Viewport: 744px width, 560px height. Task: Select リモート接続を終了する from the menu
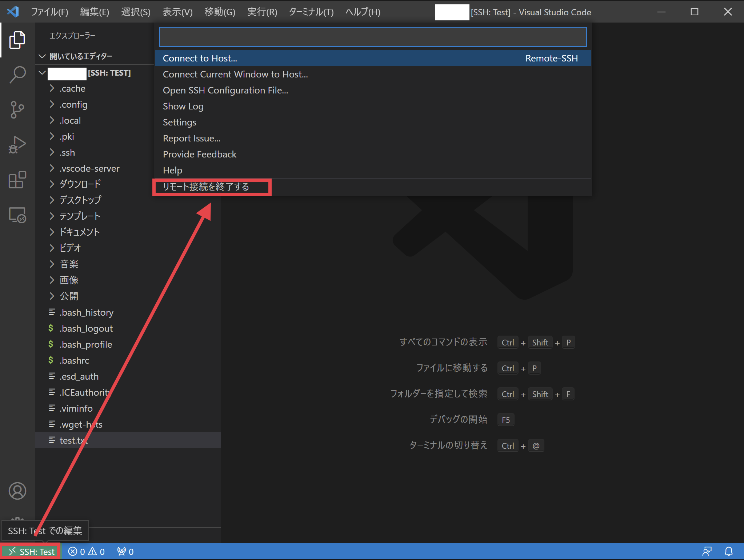click(206, 187)
